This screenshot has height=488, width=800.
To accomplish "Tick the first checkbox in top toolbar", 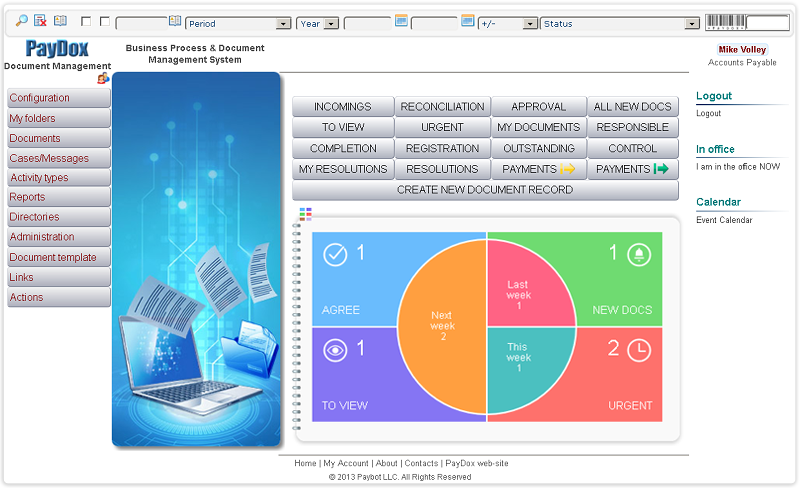I will click(x=86, y=22).
